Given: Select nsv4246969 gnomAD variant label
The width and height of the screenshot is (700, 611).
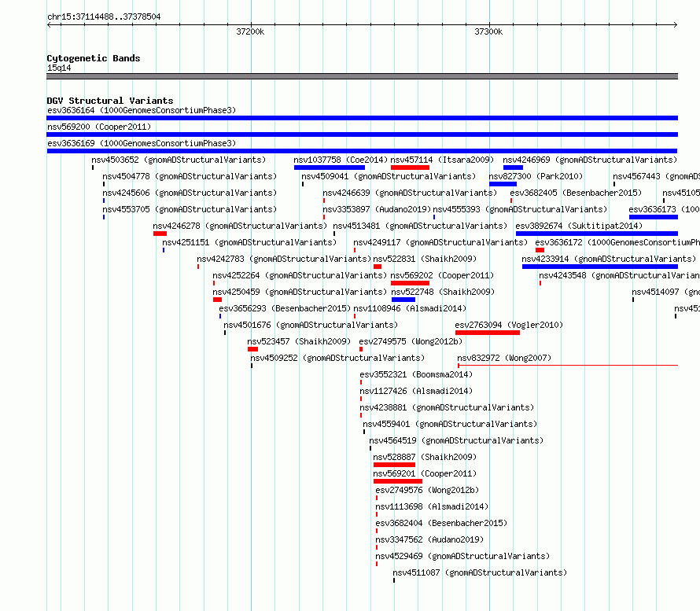Looking at the screenshot, I should click(x=590, y=160).
